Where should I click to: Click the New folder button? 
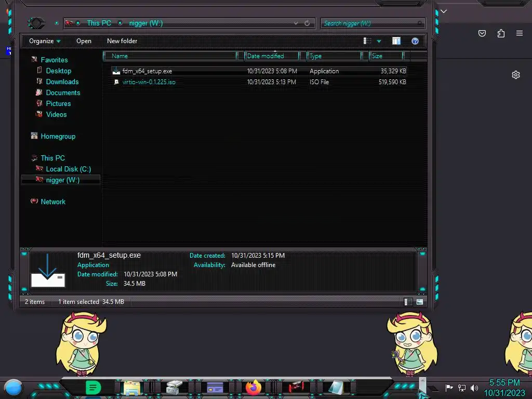tap(122, 41)
